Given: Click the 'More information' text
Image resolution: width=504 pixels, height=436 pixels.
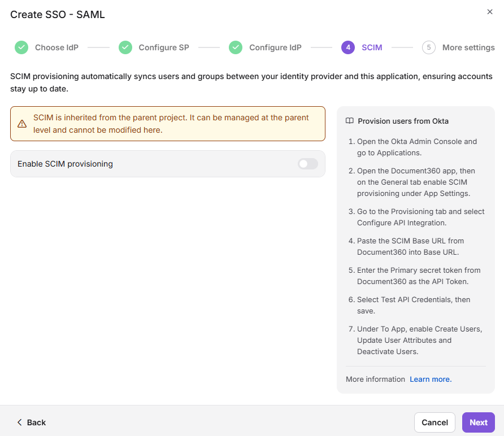Looking at the screenshot, I should [375, 379].
